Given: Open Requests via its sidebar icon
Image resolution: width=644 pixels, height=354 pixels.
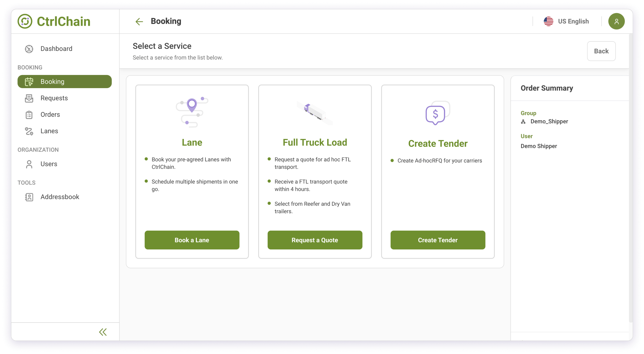Looking at the screenshot, I should click(x=29, y=98).
